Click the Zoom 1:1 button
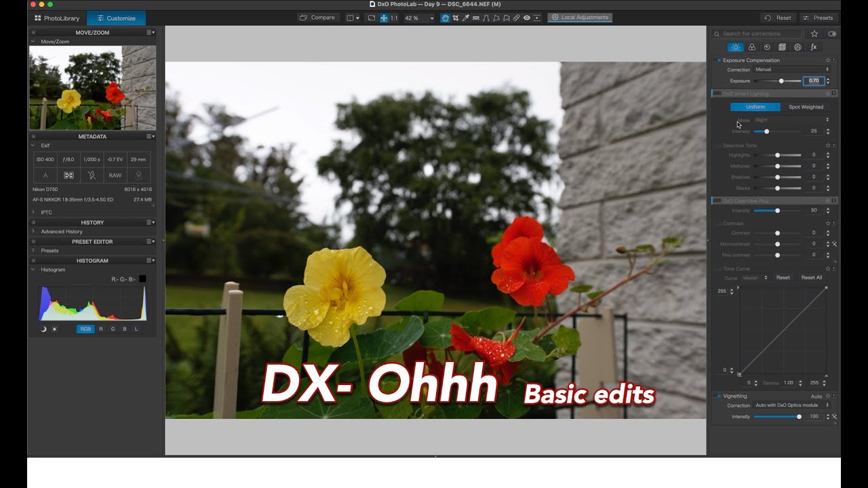The height and width of the screenshot is (488, 868). coord(394,18)
